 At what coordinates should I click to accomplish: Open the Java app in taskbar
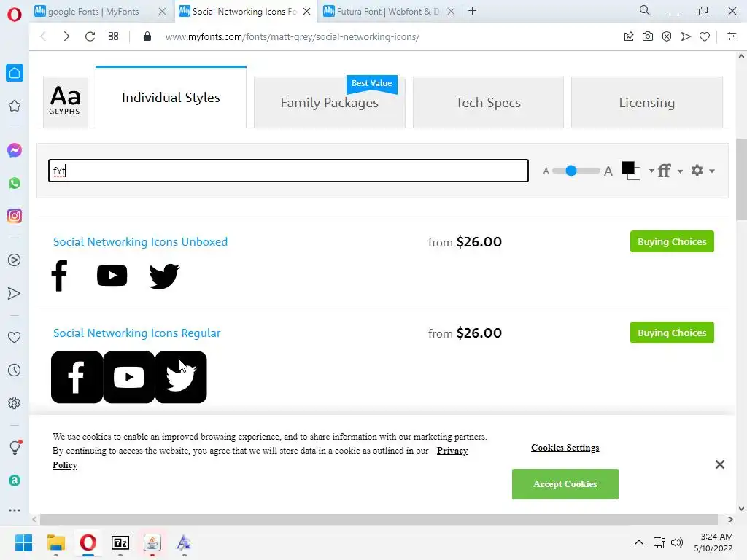point(152,542)
